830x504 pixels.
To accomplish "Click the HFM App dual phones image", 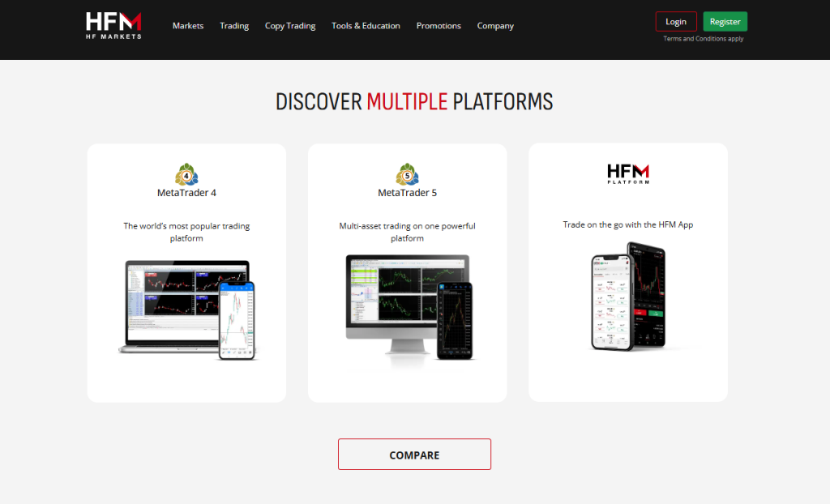I will (628, 297).
